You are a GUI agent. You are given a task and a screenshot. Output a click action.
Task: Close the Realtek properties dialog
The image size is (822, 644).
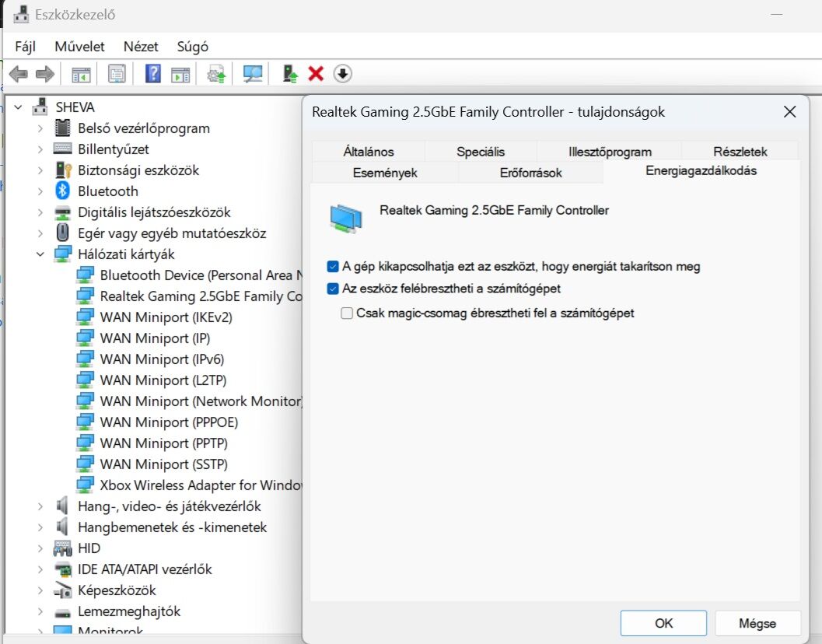[789, 112]
